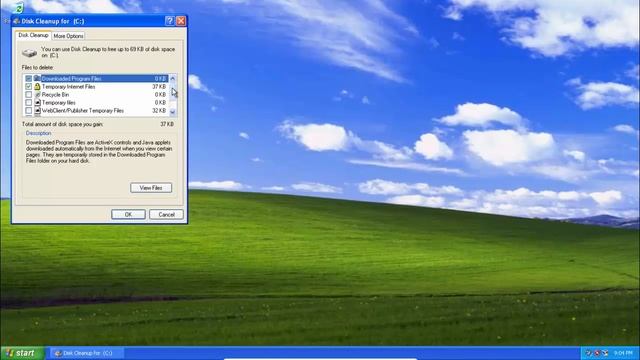Check the WebClient/Publisher Temporary Files checkbox

click(28, 111)
